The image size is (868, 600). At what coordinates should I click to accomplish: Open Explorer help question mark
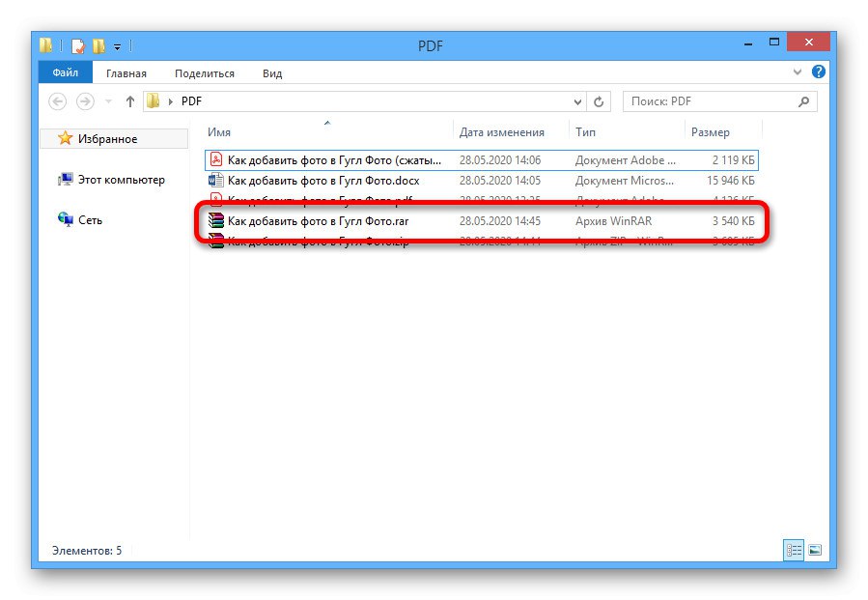pos(818,71)
